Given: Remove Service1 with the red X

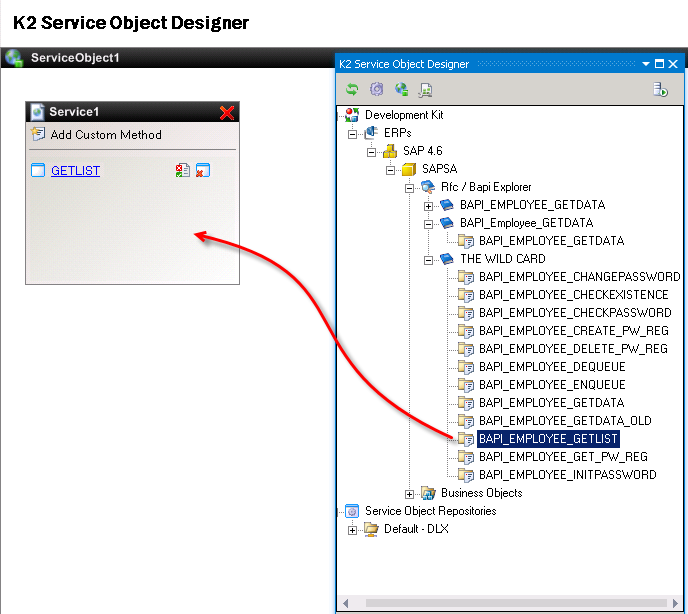Looking at the screenshot, I should tap(227, 113).
